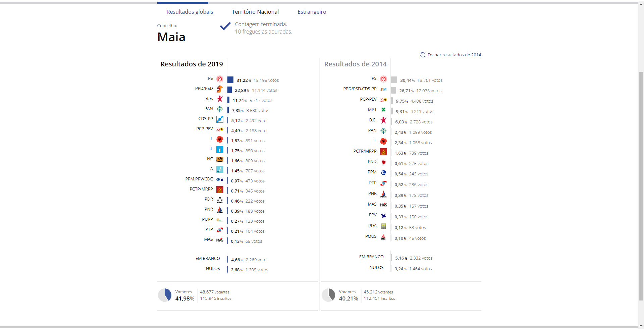Click the PPD/PSD orange arrow logo
The height and width of the screenshot is (329, 644).
click(x=220, y=89)
